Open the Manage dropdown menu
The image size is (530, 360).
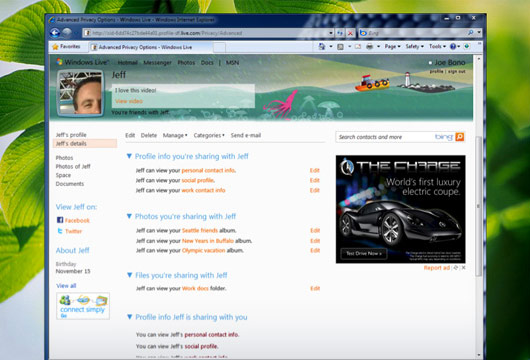click(x=175, y=135)
